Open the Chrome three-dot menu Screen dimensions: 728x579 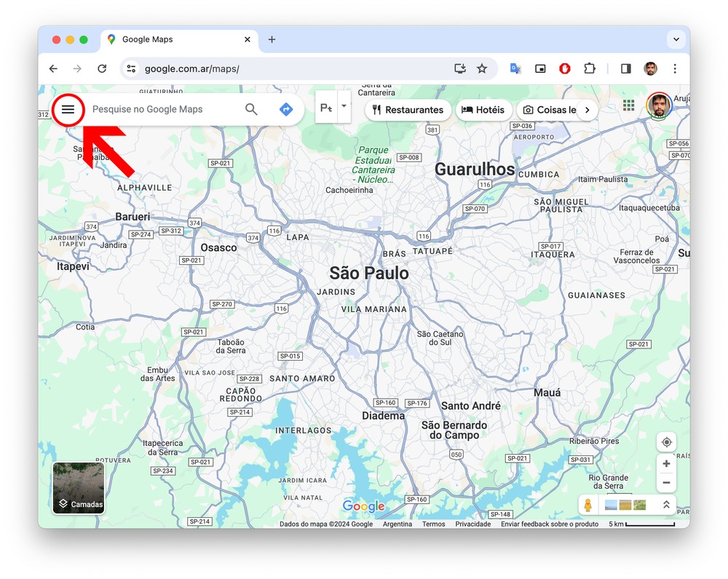click(675, 68)
